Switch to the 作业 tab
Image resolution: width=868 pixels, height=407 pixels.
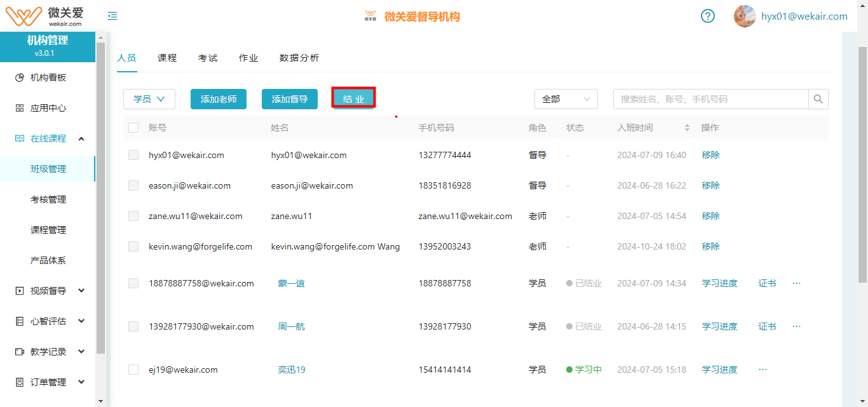(x=248, y=58)
